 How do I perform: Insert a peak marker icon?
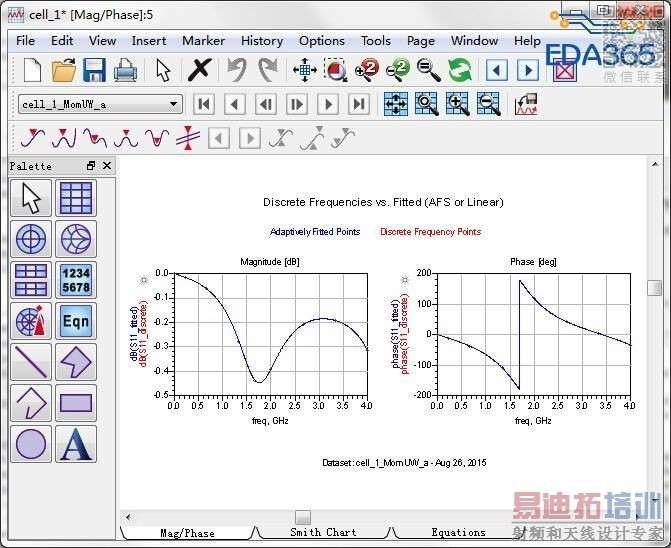click(64, 138)
